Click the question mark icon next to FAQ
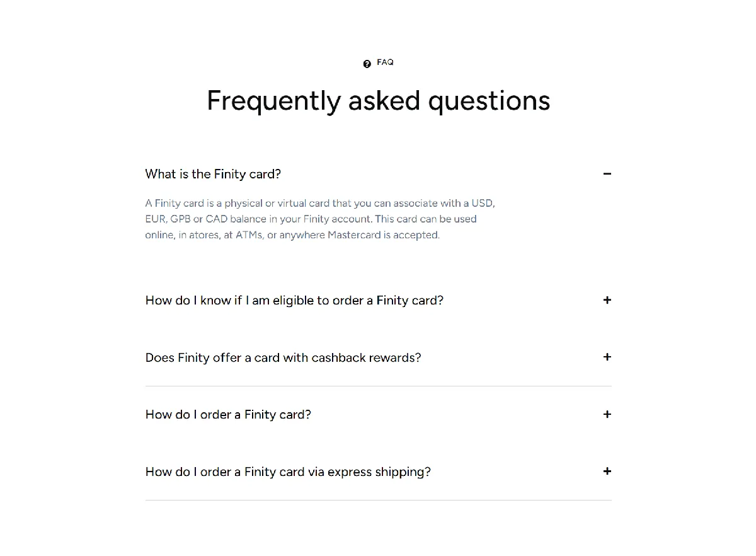 (367, 64)
